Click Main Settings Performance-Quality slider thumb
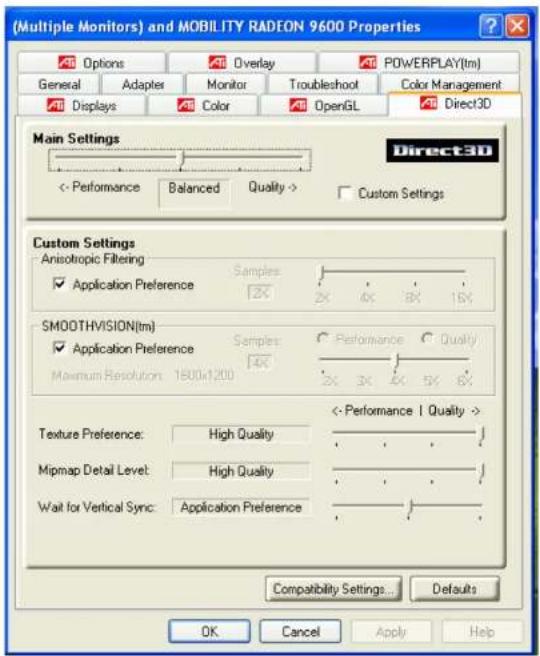The width and height of the screenshot is (540, 656). [x=181, y=159]
